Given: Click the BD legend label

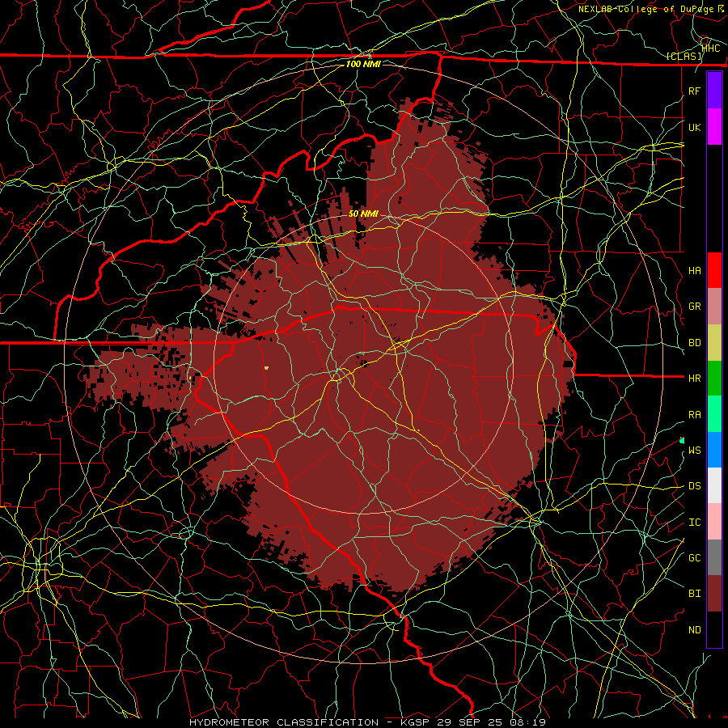Looking at the screenshot, I should tap(695, 343).
